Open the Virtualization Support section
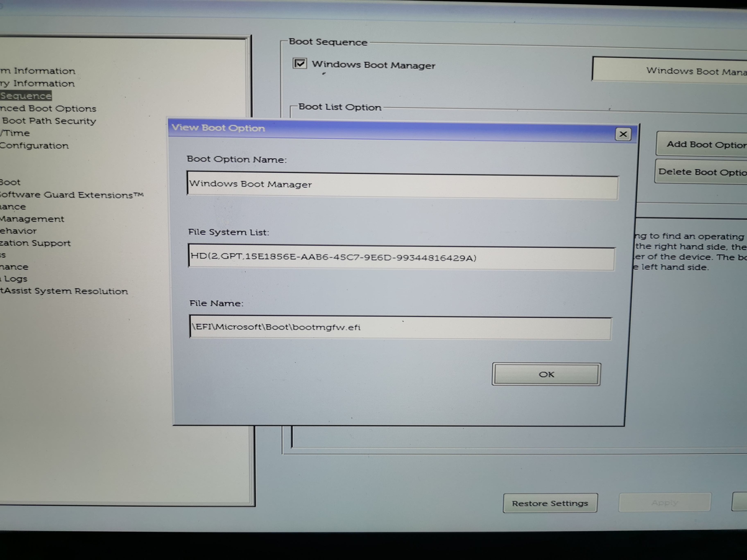Viewport: 747px width, 560px height. [x=35, y=243]
